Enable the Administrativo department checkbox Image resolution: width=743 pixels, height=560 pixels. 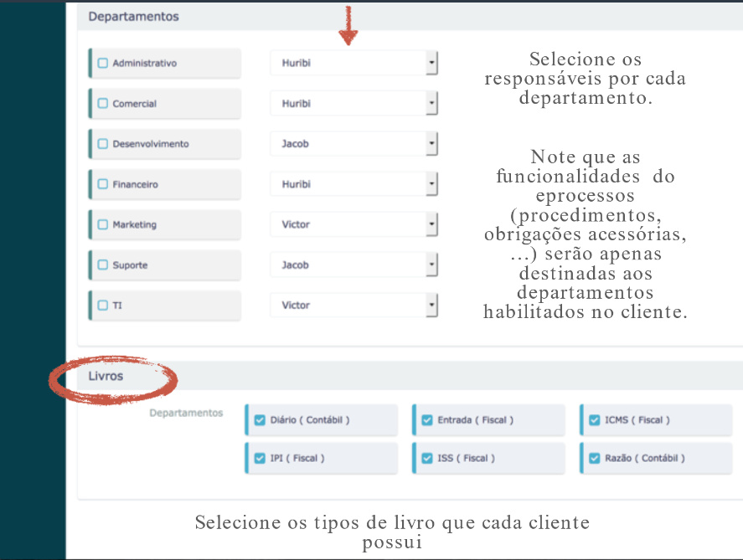point(103,64)
